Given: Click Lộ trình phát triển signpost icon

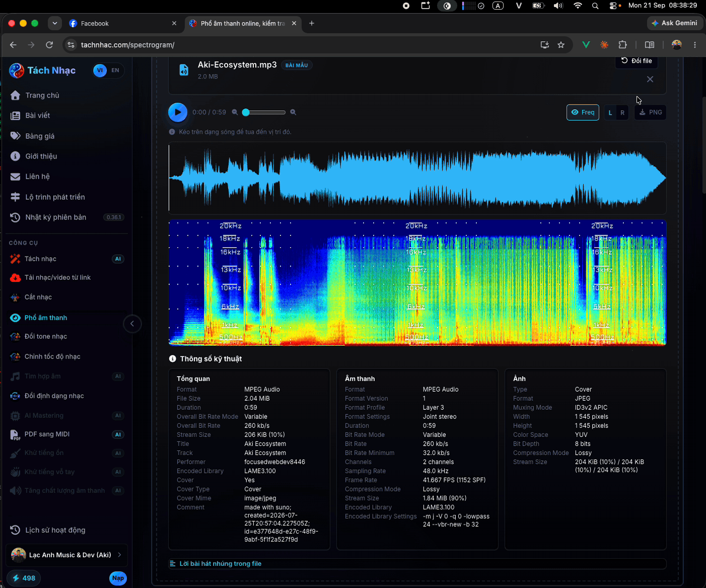Looking at the screenshot, I should pyautogui.click(x=15, y=197).
